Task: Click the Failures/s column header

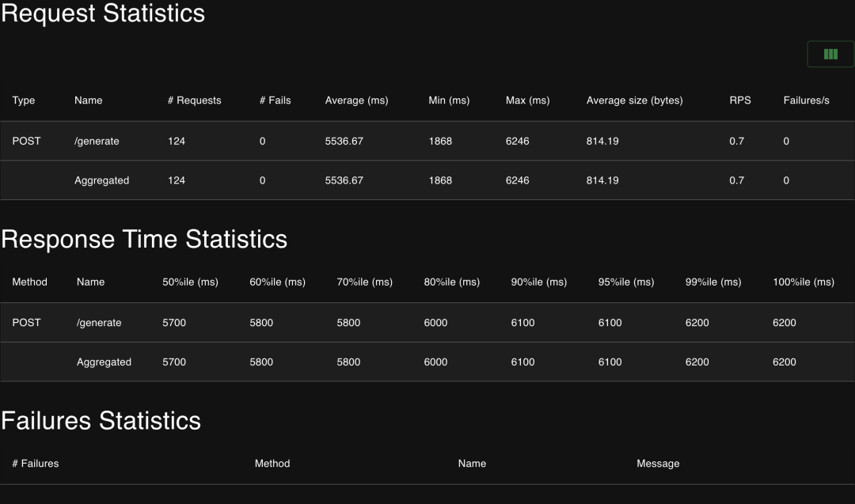Action: pyautogui.click(x=806, y=100)
